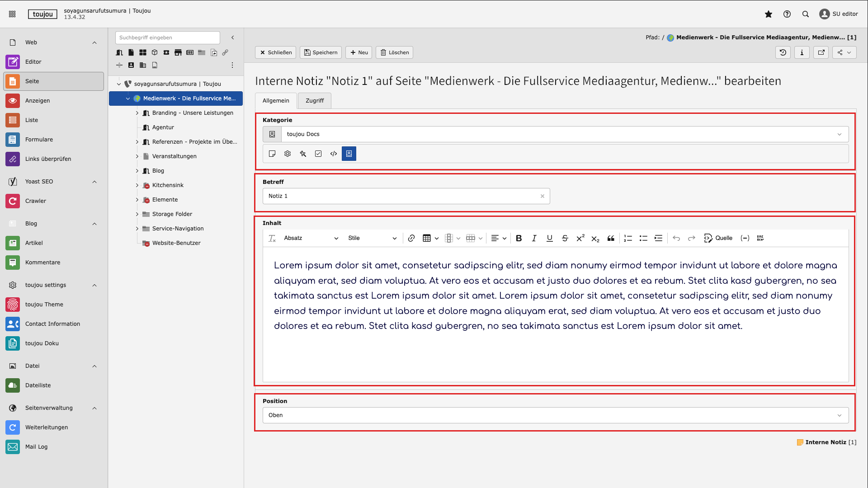Select the Allgemein tab

coord(276,101)
